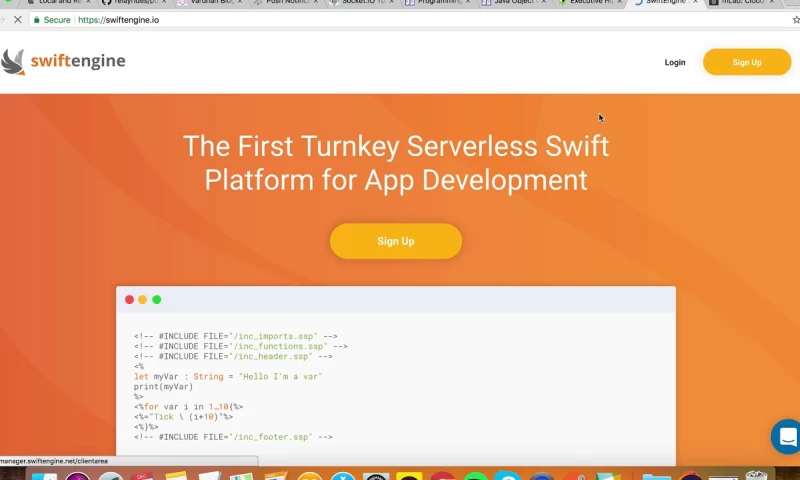Click the Login link in the header

tap(675, 62)
